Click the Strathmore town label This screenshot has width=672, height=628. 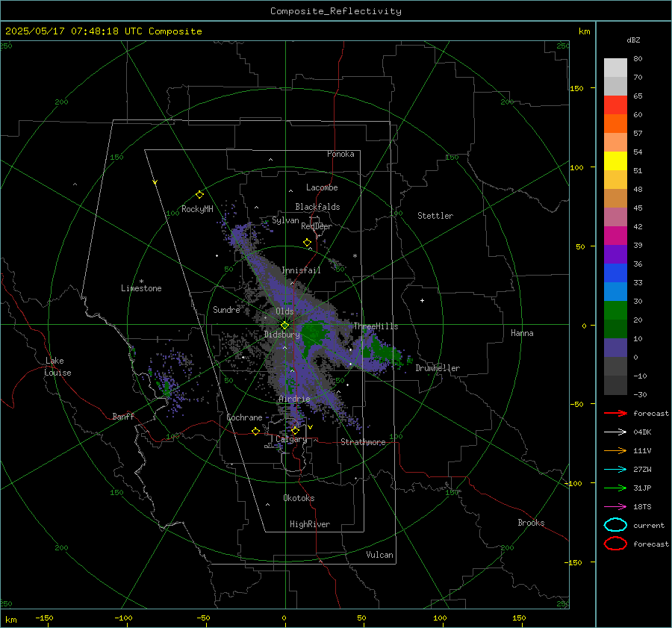click(363, 442)
